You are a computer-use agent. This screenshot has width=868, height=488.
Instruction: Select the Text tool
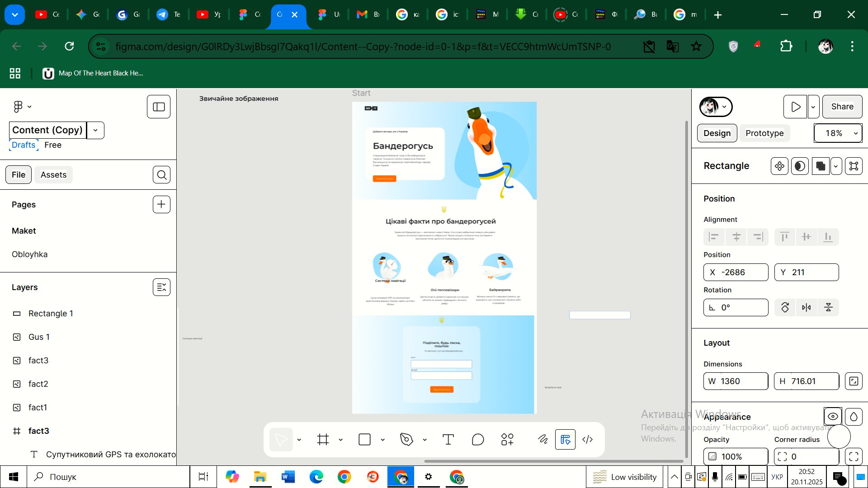(x=448, y=440)
